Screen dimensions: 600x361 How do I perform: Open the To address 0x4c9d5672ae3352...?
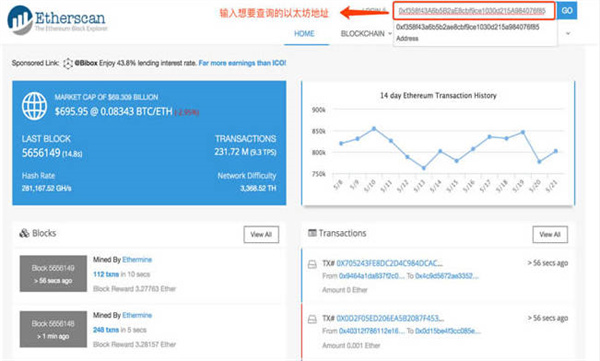447,276
